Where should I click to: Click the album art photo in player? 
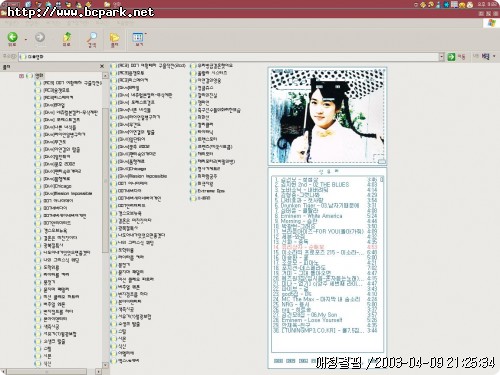coord(327,116)
